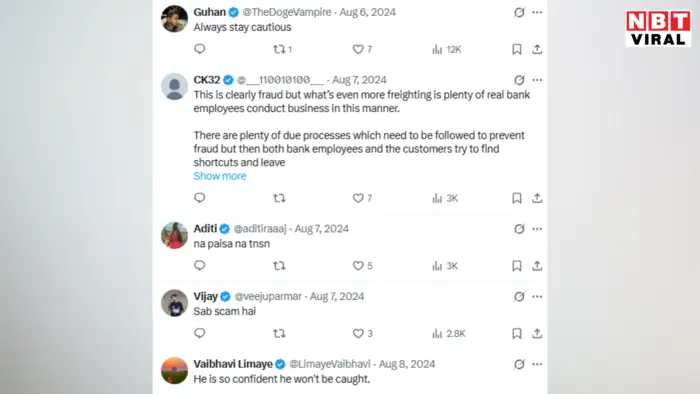Screen dimensions: 700x394
Task: Like Vijay's tweet with 3 likes
Action: [362, 333]
